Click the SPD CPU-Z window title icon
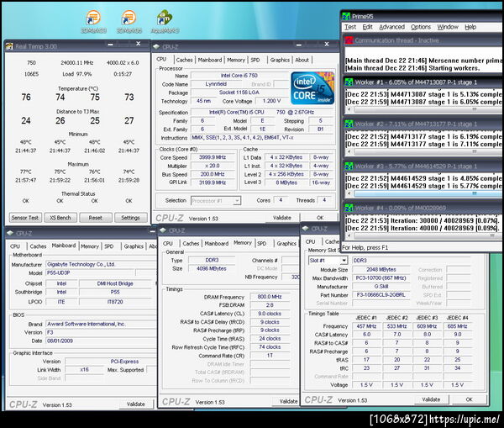The width and height of the screenshot is (504, 428). (x=306, y=229)
